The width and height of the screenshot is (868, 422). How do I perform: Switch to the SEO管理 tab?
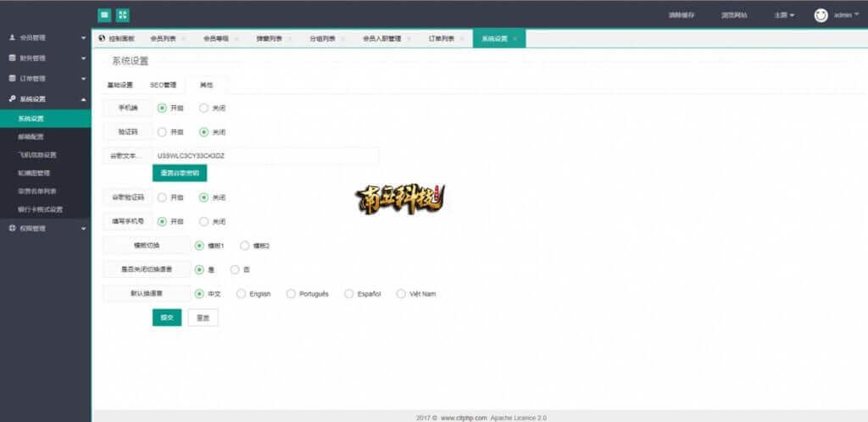(x=163, y=85)
